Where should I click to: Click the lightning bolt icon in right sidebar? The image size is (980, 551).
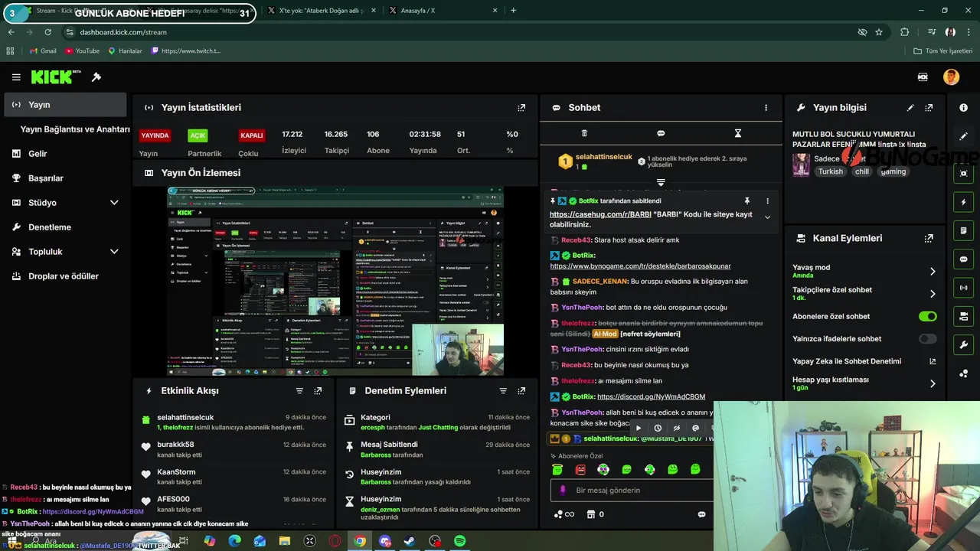[963, 203]
